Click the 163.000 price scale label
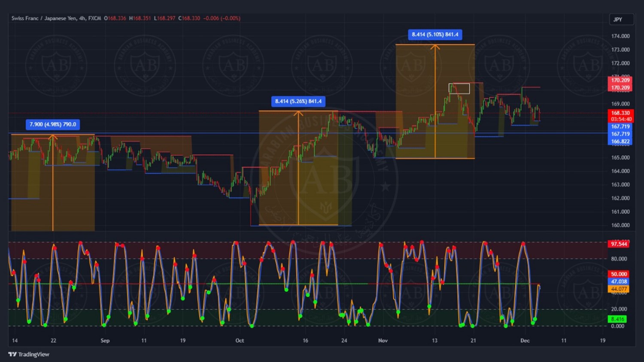644x362 pixels. [x=620, y=185]
